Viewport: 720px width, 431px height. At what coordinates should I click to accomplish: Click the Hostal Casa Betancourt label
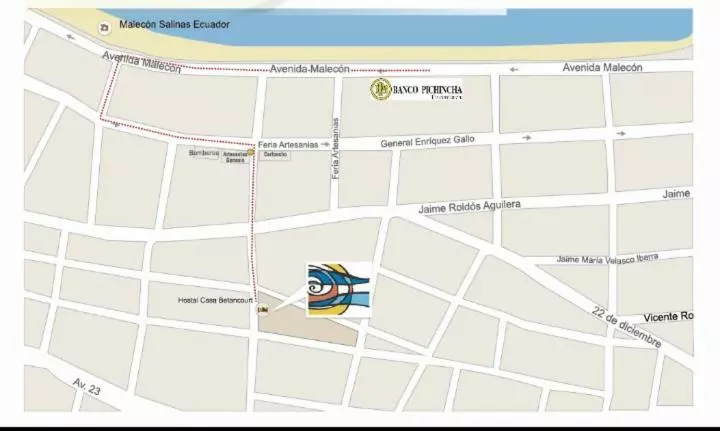click(x=215, y=300)
